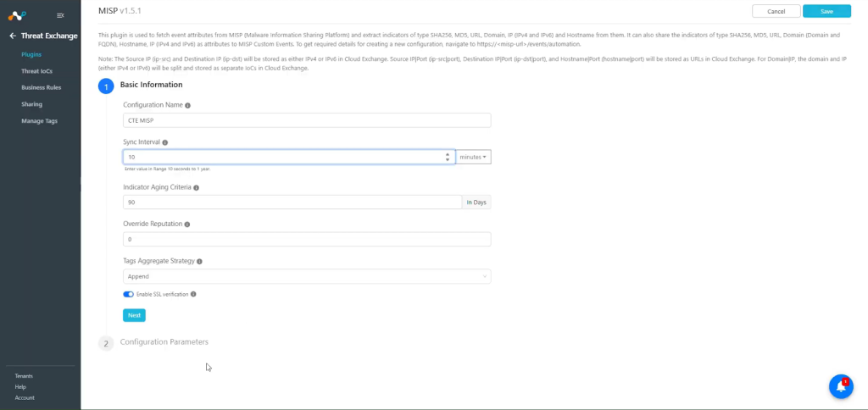This screenshot has width=868, height=410.
Task: Collapse the sidebar menu icon
Action: tap(60, 15)
